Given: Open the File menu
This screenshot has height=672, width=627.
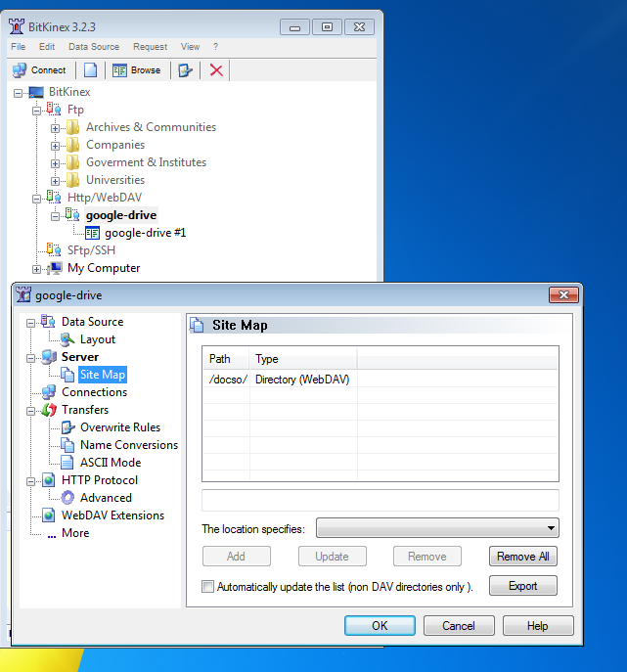Looking at the screenshot, I should tap(18, 47).
